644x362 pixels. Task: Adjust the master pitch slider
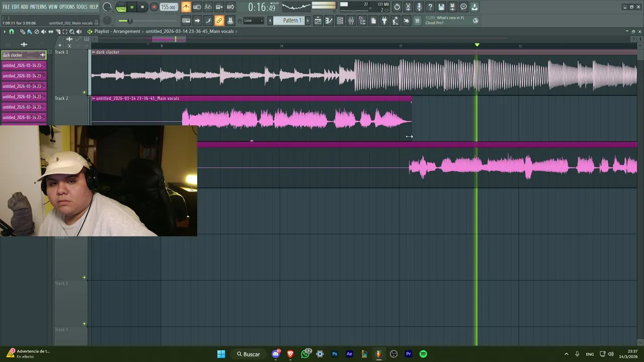[147, 21]
